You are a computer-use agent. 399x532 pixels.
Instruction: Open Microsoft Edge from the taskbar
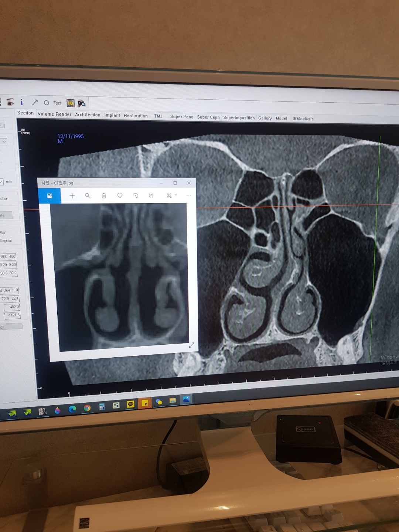tap(72, 409)
